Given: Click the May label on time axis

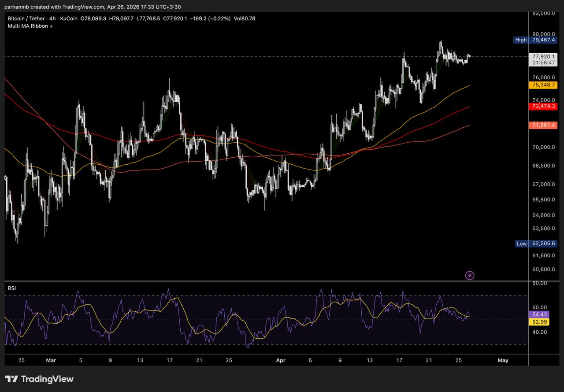Looking at the screenshot, I should 503,360.
